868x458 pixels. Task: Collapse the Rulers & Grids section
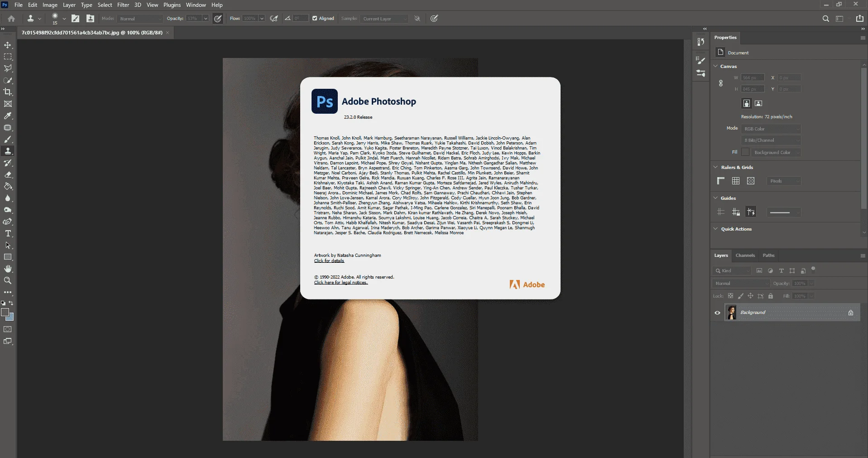click(x=715, y=167)
